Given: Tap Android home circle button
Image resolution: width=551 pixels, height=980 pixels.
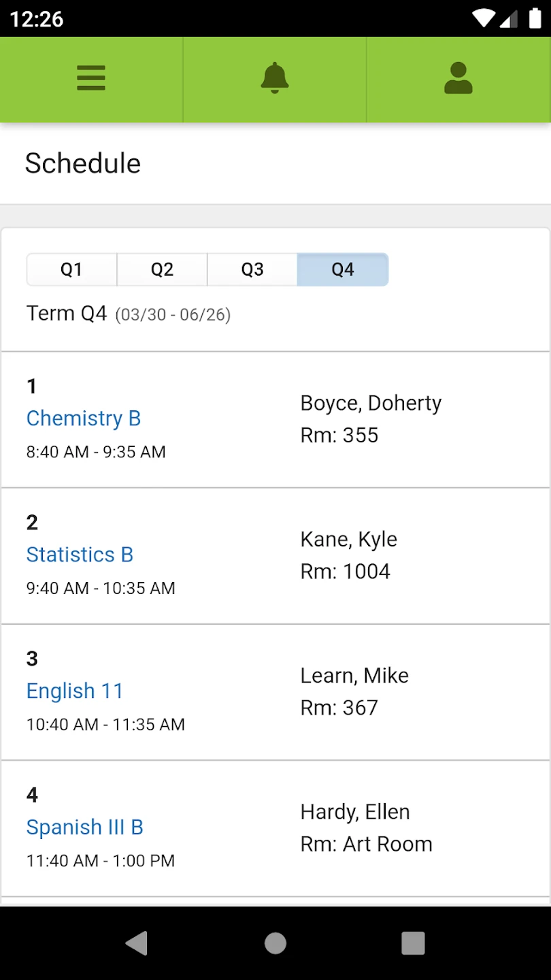Looking at the screenshot, I should [x=275, y=943].
